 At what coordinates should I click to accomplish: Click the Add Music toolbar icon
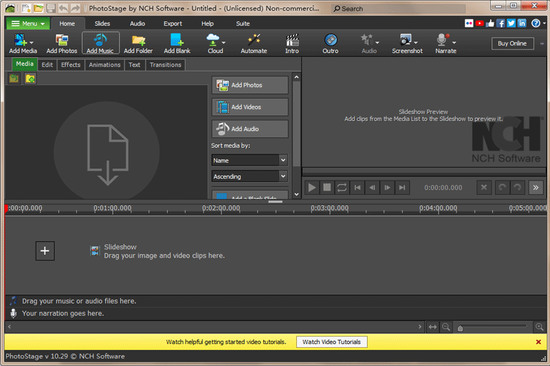click(100, 43)
